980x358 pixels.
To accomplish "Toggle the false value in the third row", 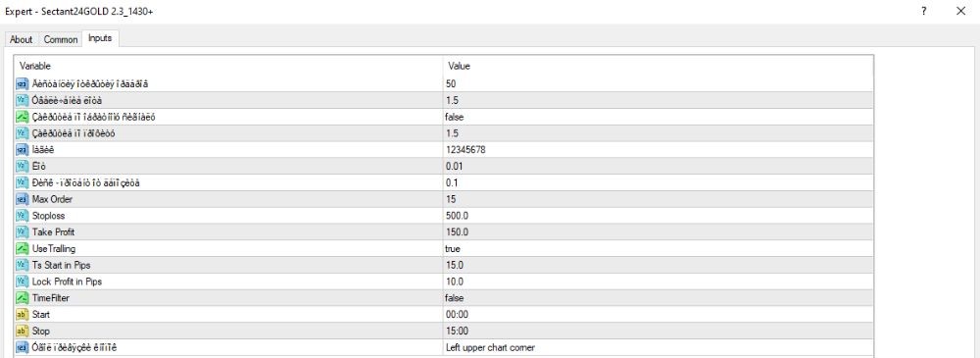I will 659,117.
